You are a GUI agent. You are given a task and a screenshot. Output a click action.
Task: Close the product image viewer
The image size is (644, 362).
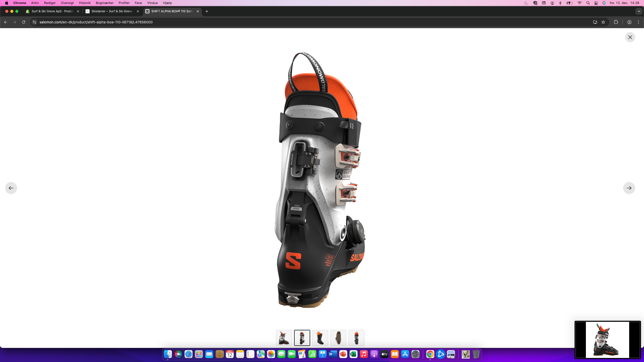tap(630, 37)
